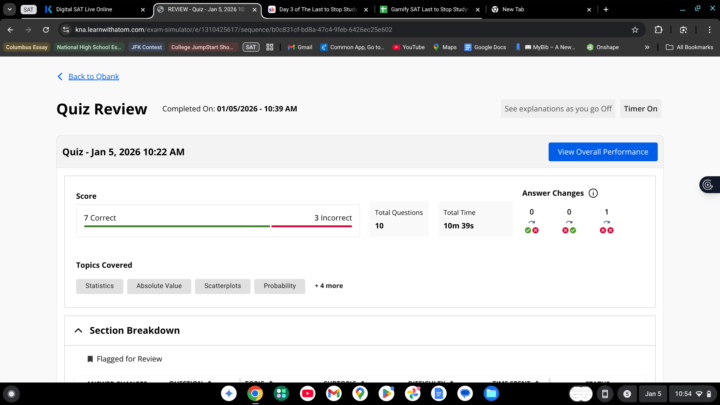
Task: Toggle See explanations as you go
Action: pos(557,109)
